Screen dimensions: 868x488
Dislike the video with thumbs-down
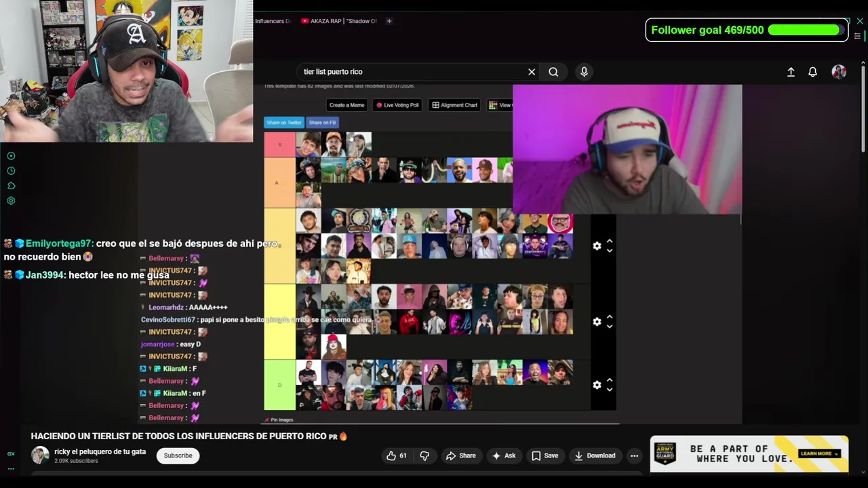tap(425, 455)
